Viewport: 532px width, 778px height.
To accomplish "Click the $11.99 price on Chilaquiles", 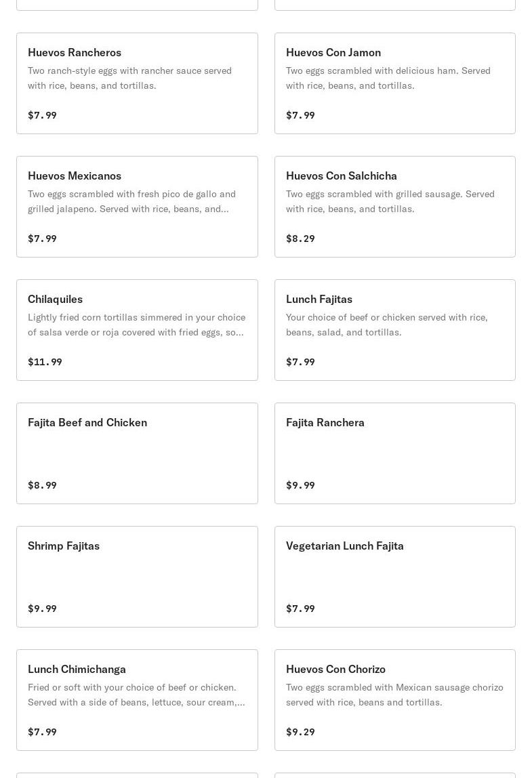I will (45, 362).
